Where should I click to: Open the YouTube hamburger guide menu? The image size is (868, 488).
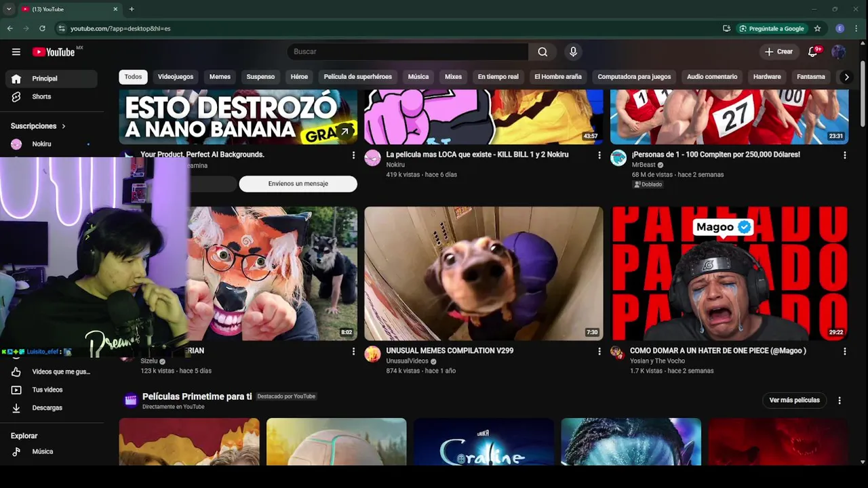click(x=16, y=52)
